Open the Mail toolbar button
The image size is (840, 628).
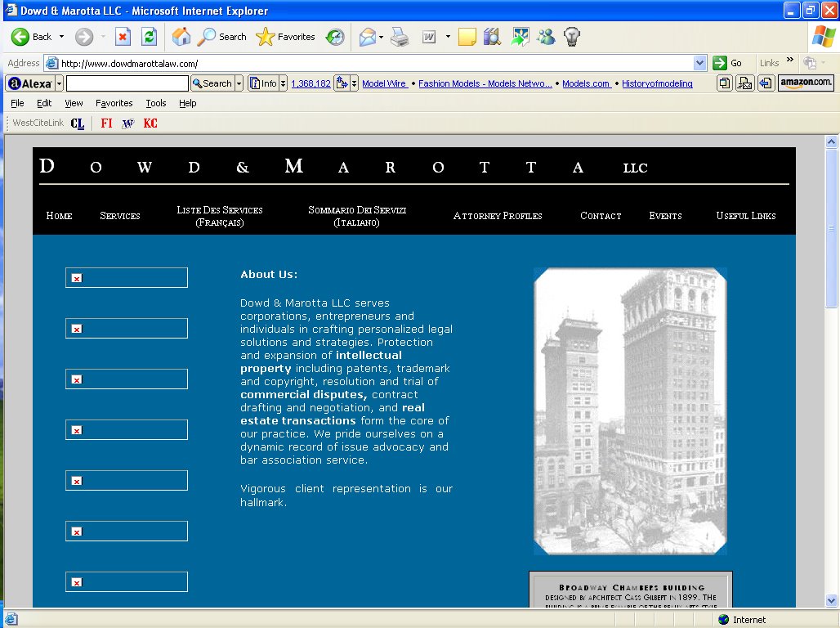click(368, 37)
